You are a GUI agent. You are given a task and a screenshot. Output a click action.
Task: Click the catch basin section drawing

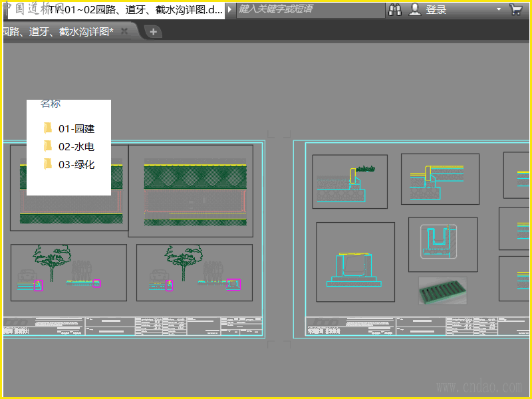pos(355,262)
